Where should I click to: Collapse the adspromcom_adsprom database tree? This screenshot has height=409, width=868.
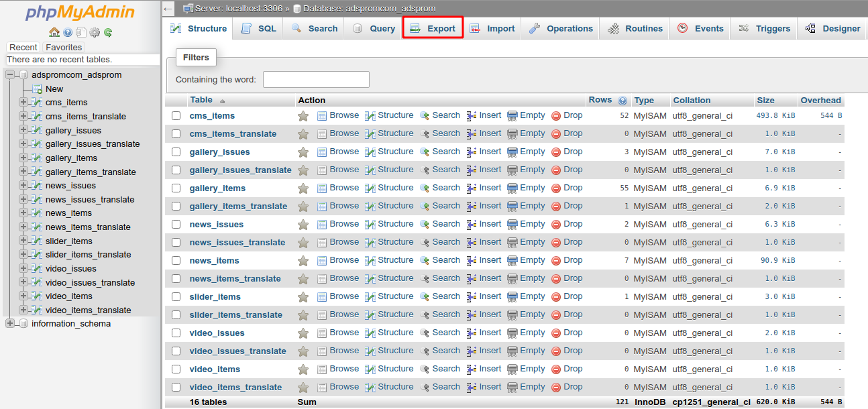point(10,75)
